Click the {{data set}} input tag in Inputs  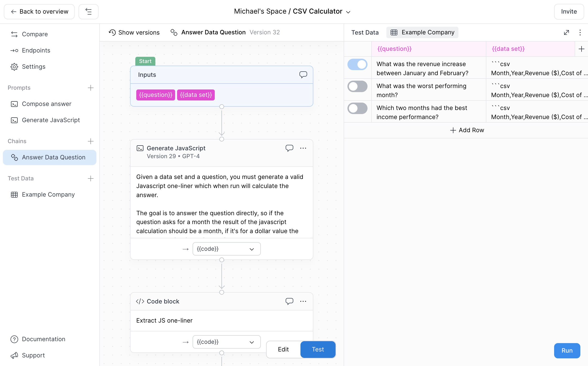tap(196, 95)
